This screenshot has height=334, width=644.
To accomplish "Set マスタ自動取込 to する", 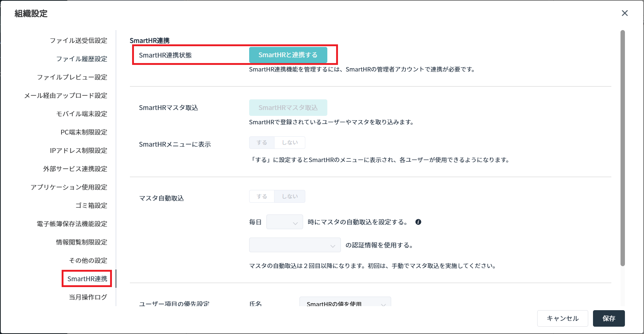I will tap(262, 197).
